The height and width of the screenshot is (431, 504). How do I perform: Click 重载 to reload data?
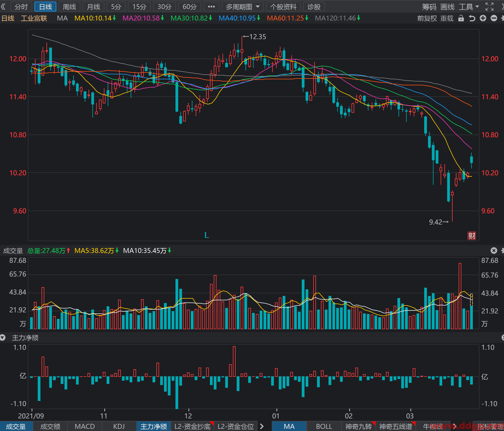pyautogui.click(x=447, y=18)
